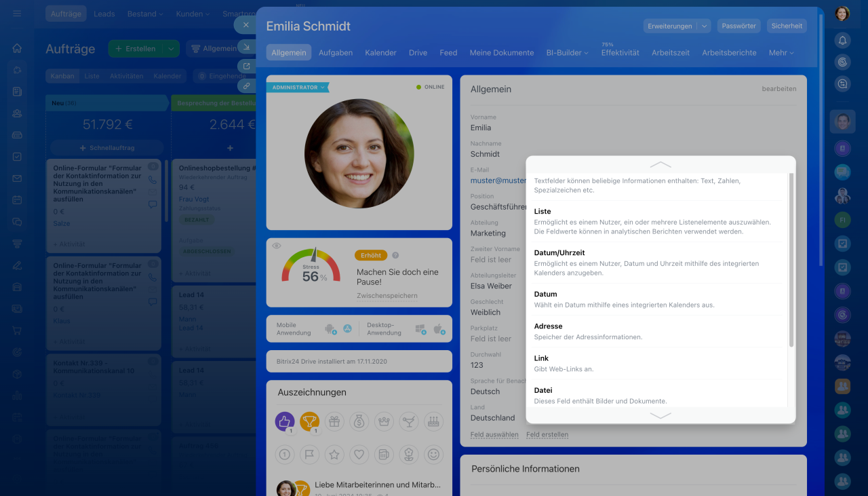Click the Feld erstellen link

[547, 434]
